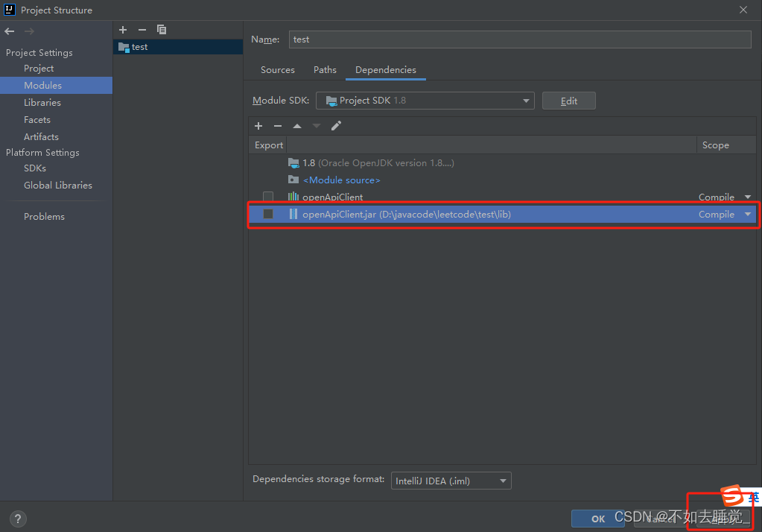
Task: Click the openApiClient library icon
Action: click(x=293, y=197)
